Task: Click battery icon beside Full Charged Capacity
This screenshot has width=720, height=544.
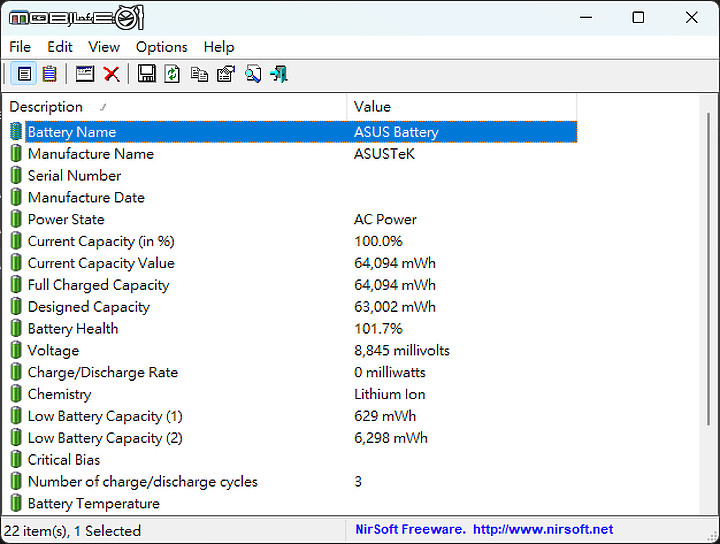Action: (16, 285)
